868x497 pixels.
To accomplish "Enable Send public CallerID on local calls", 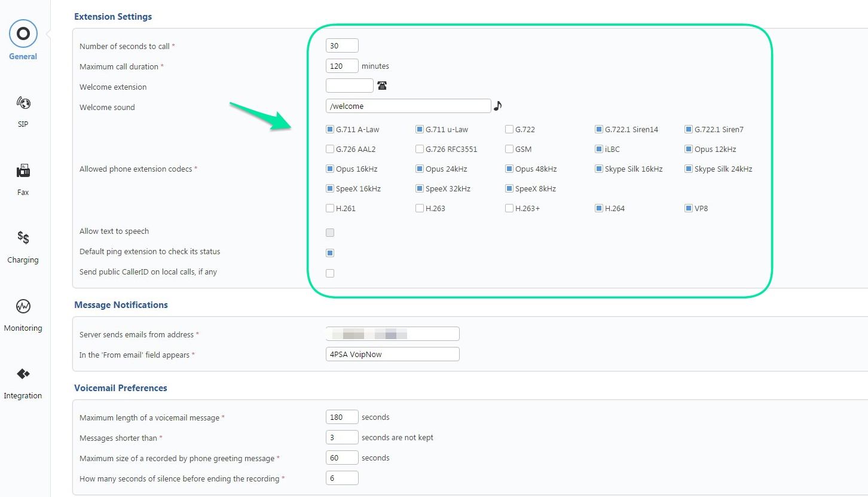I will (x=330, y=273).
